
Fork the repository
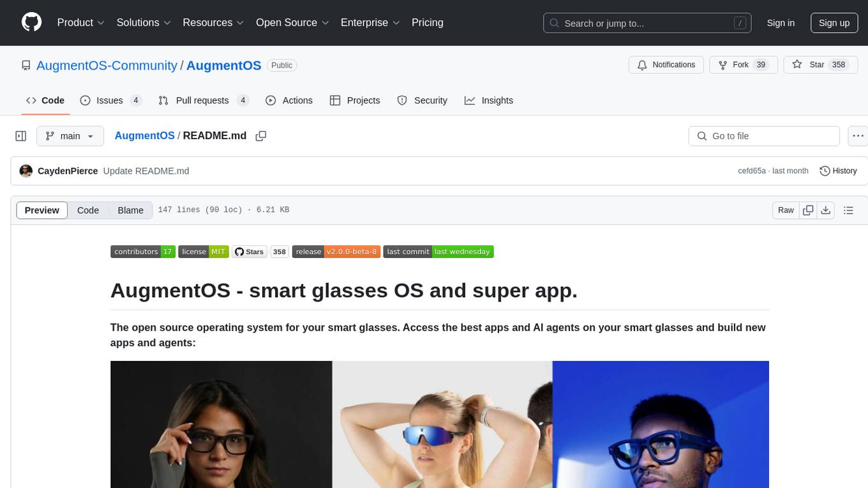pyautogui.click(x=743, y=65)
